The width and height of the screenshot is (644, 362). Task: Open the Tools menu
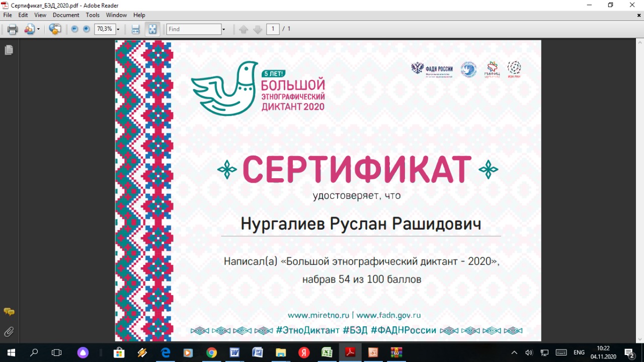tap(93, 15)
